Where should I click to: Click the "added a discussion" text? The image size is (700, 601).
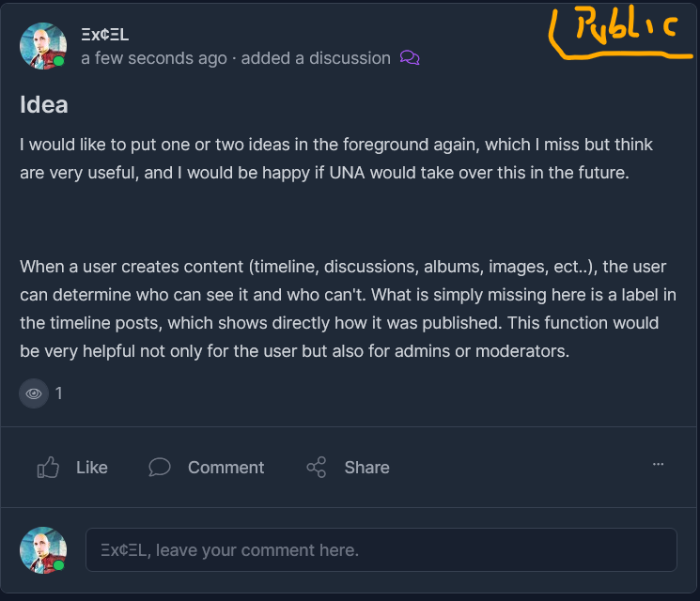click(316, 58)
